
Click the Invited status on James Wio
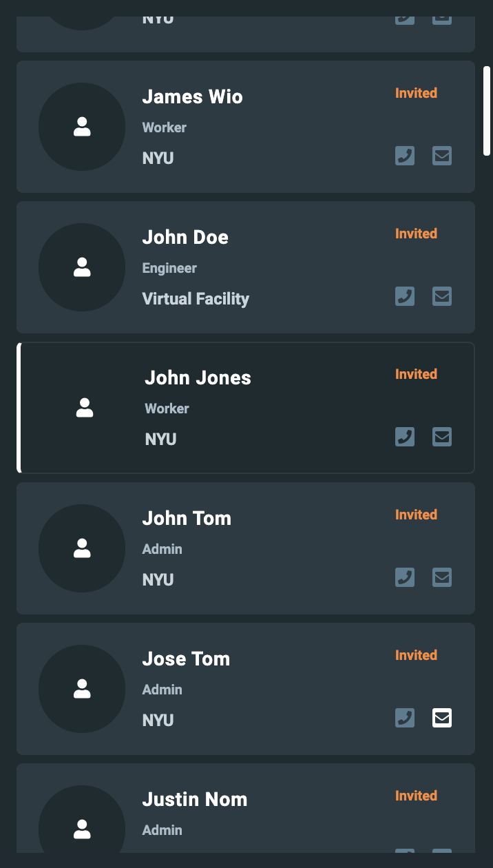pyautogui.click(x=416, y=93)
